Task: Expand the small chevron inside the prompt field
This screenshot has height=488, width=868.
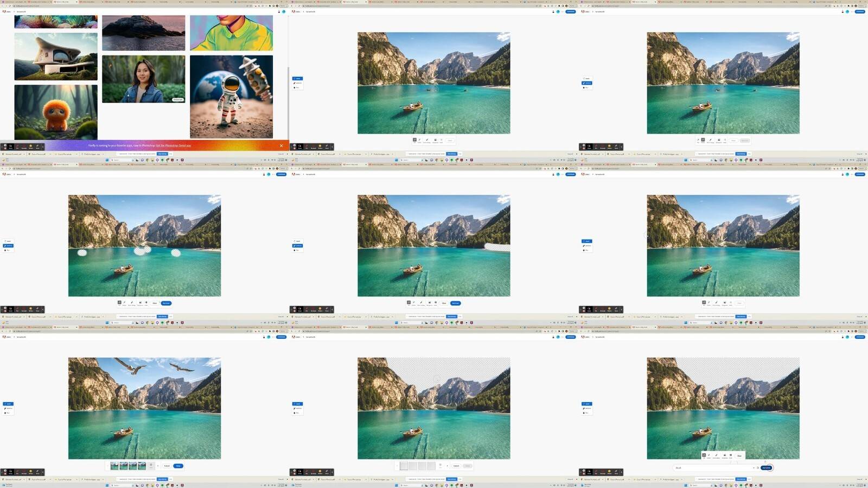Action: coord(754,468)
